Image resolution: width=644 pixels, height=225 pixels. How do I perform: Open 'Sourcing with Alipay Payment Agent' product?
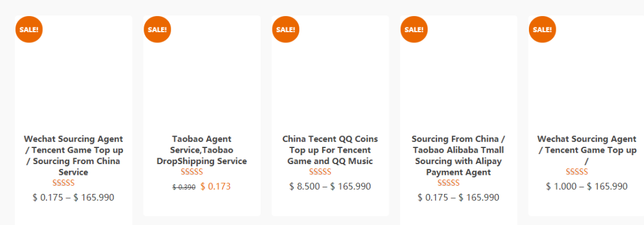[x=459, y=156]
